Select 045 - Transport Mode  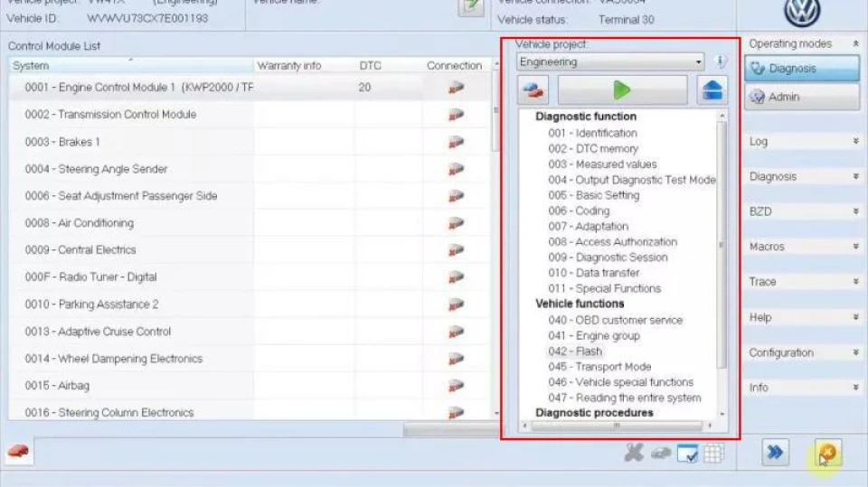pyautogui.click(x=599, y=366)
